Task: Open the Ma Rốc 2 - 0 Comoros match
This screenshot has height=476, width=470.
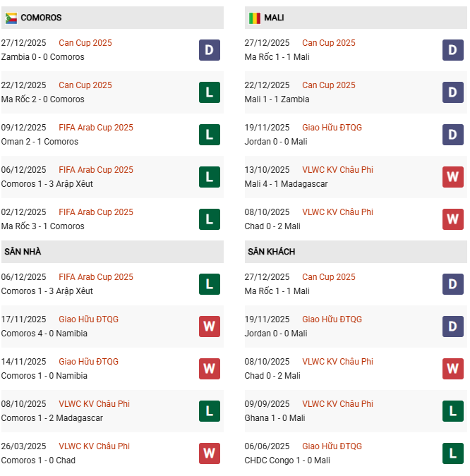Action: [x=43, y=99]
